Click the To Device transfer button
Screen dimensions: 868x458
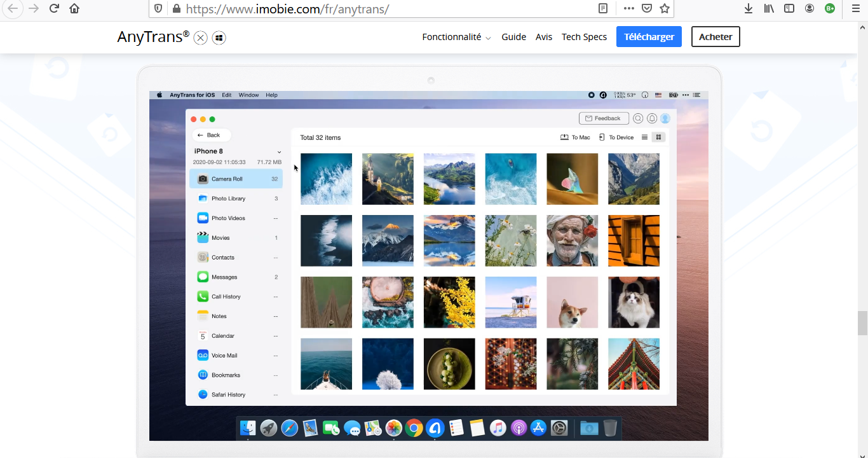click(616, 137)
